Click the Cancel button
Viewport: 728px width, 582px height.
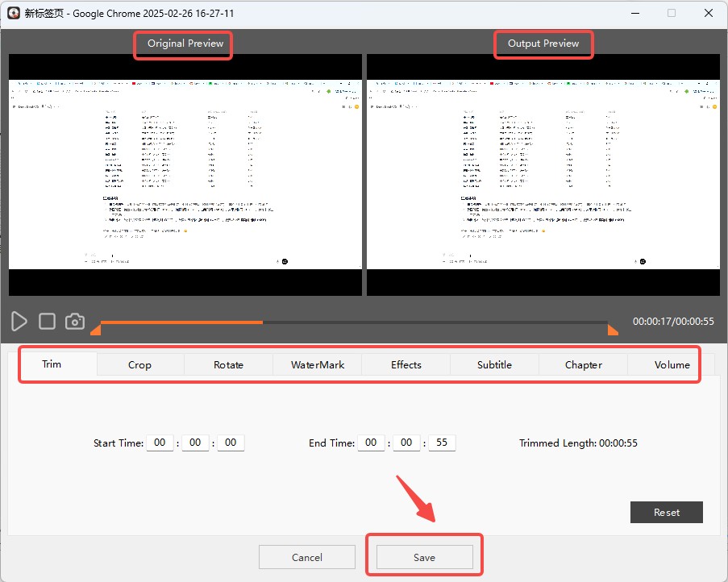click(306, 557)
